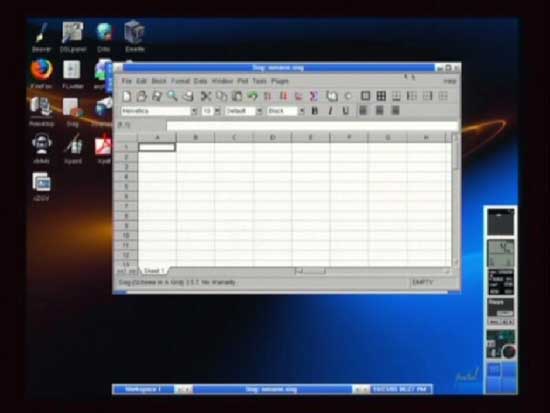Click the Paste clipboard icon
The width and height of the screenshot is (550, 413).
pyautogui.click(x=237, y=96)
